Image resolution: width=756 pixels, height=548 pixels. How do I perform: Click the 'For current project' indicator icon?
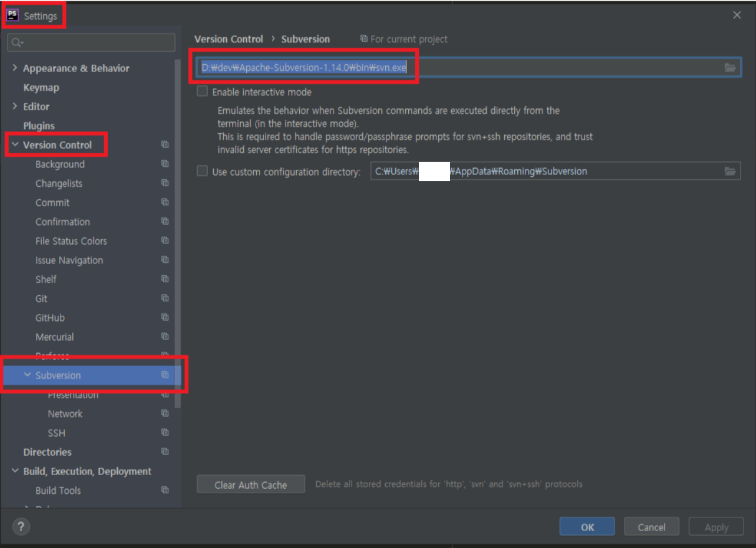364,39
